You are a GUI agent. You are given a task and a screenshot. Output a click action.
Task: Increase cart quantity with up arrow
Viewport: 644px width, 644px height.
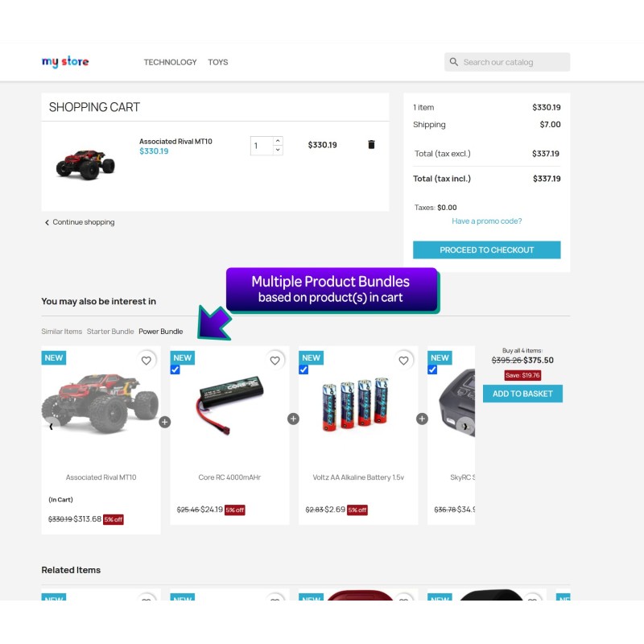[278, 141]
